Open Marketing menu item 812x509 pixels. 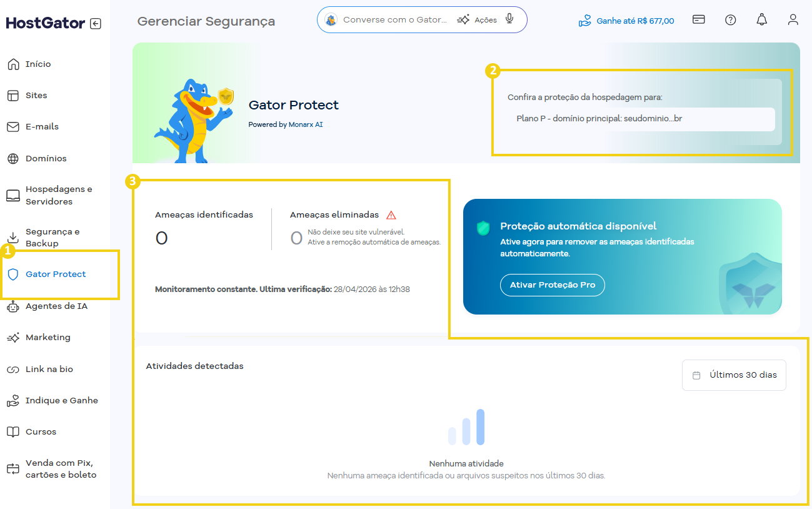pyautogui.click(x=48, y=338)
